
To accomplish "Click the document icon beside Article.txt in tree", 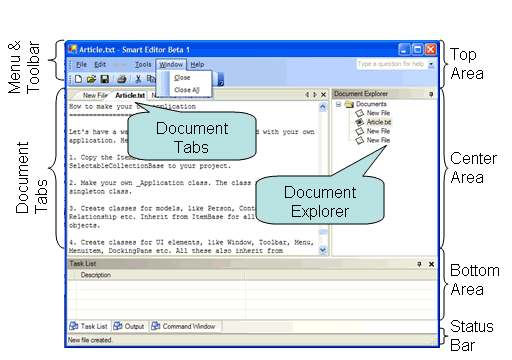I will point(359,122).
